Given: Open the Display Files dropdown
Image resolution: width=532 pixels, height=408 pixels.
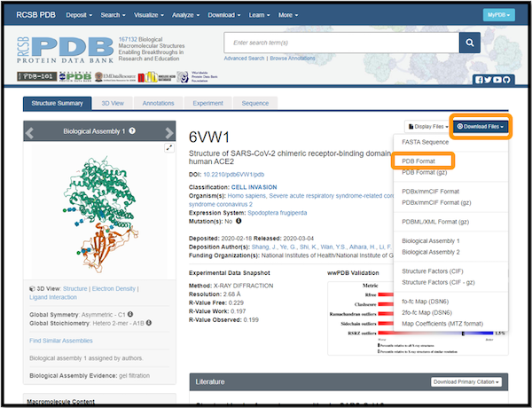Looking at the screenshot, I should click(428, 127).
